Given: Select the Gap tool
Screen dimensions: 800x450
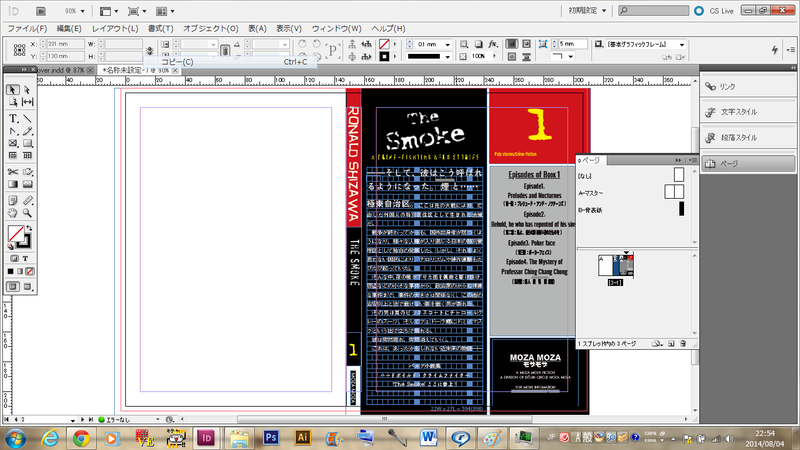Looking at the screenshot, I should [x=28, y=102].
